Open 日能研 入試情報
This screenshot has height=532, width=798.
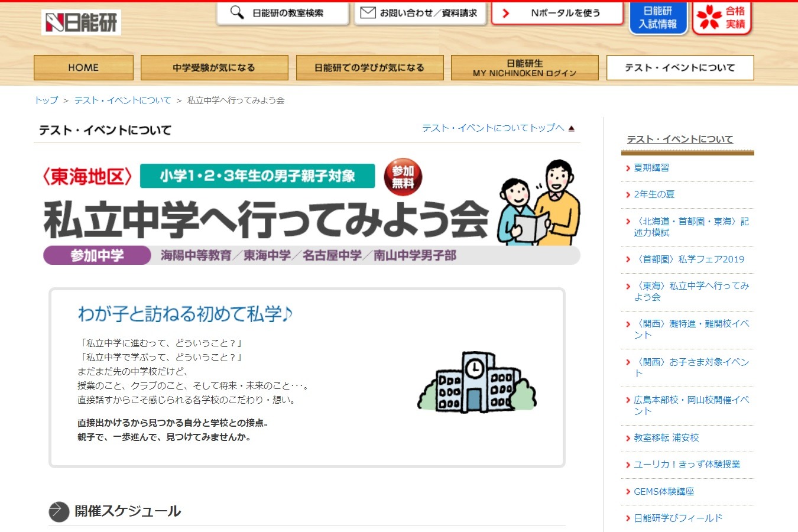[x=657, y=18]
